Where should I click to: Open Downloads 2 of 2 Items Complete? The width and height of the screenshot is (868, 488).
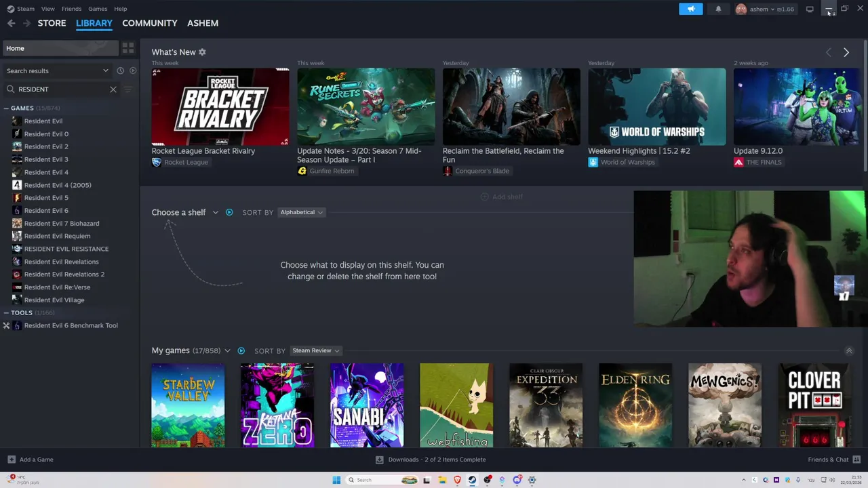click(431, 460)
